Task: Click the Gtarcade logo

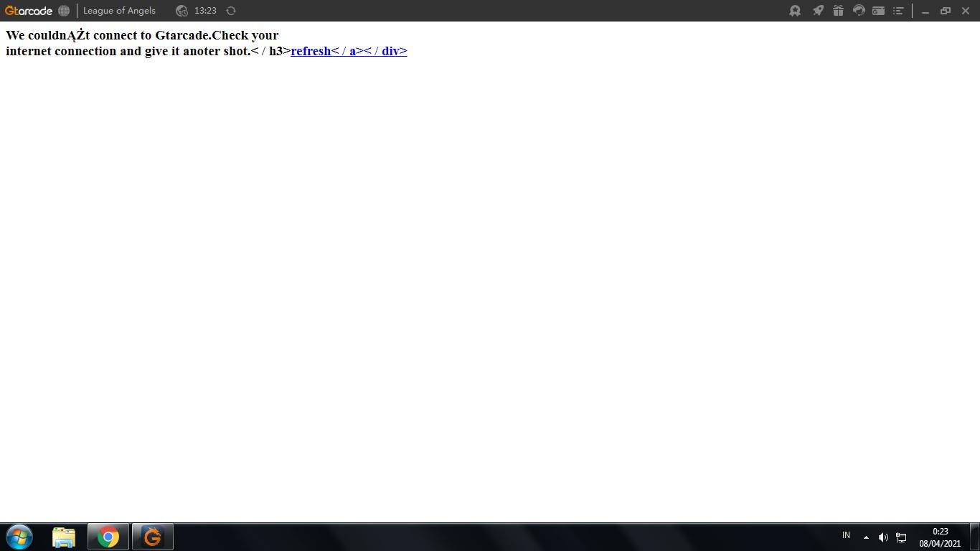Action: (x=29, y=11)
